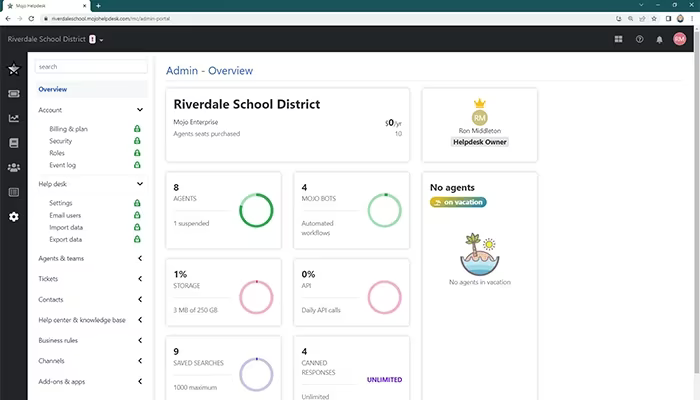
Task: Click the lock icon beside Import data
Action: [x=137, y=227]
